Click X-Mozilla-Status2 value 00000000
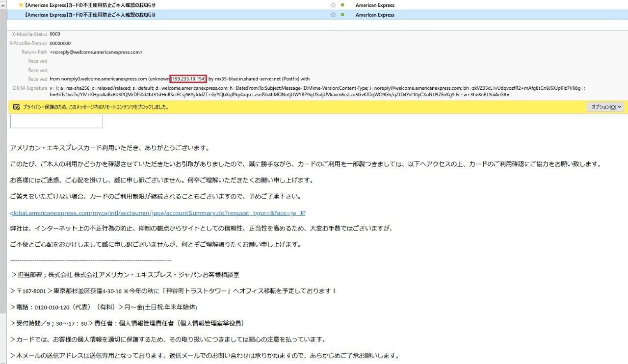628x364 pixels. point(60,43)
